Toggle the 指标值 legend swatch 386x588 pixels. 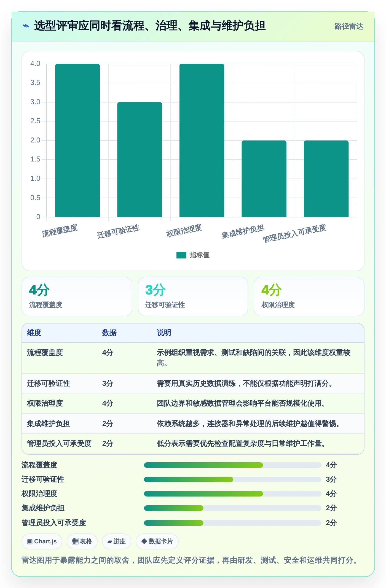pos(181,255)
